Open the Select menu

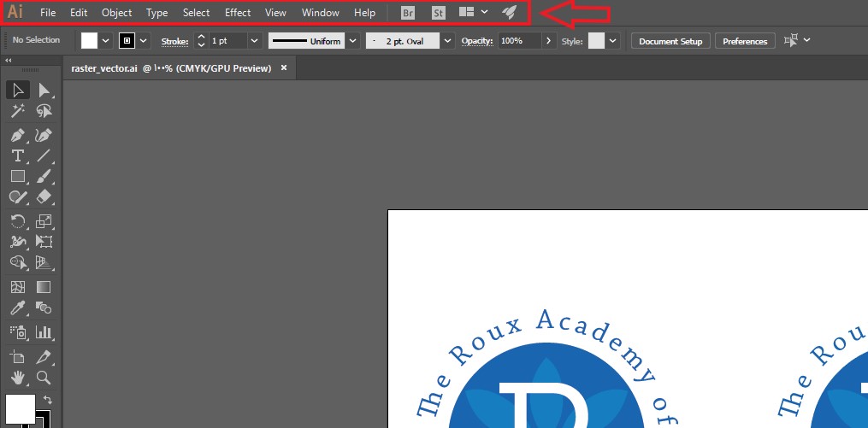coord(196,13)
